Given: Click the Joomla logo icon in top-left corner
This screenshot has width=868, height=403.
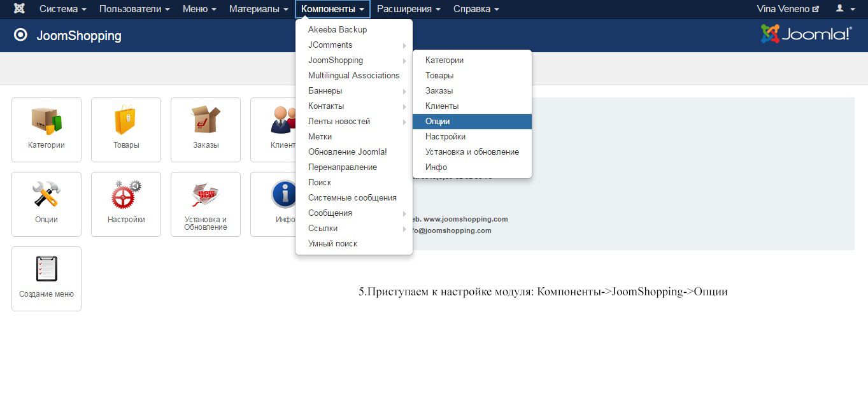Looking at the screenshot, I should point(20,9).
